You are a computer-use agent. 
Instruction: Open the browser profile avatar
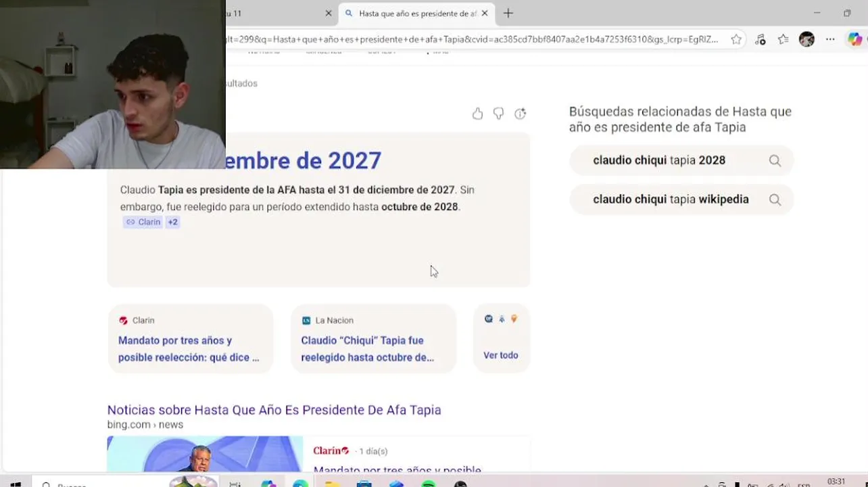point(806,39)
